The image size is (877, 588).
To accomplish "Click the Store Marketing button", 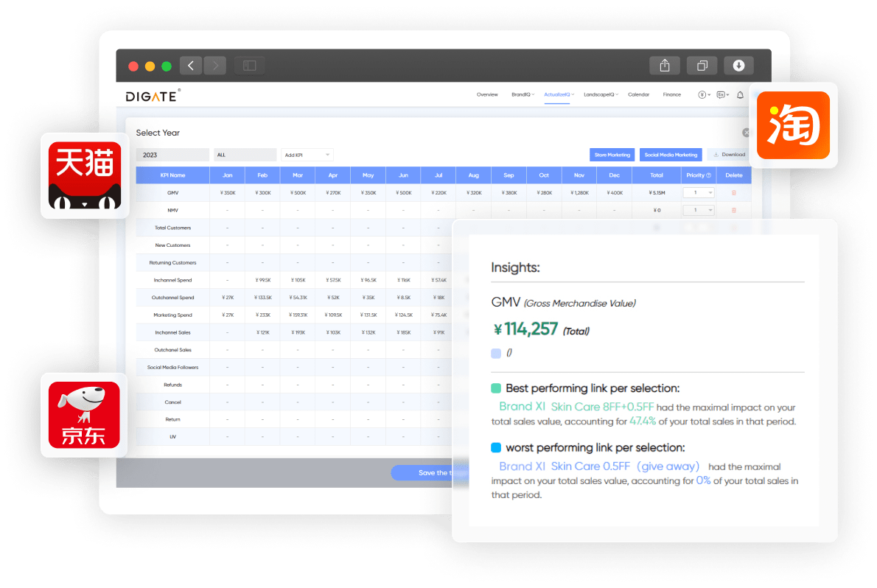I will 612,155.
